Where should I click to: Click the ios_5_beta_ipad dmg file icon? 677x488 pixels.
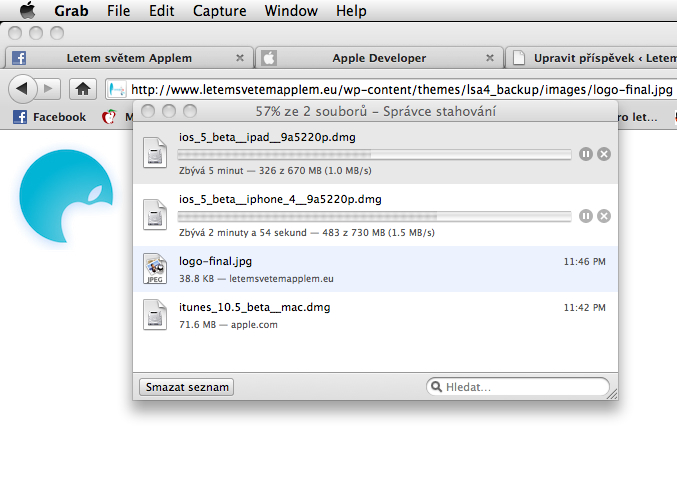[155, 152]
